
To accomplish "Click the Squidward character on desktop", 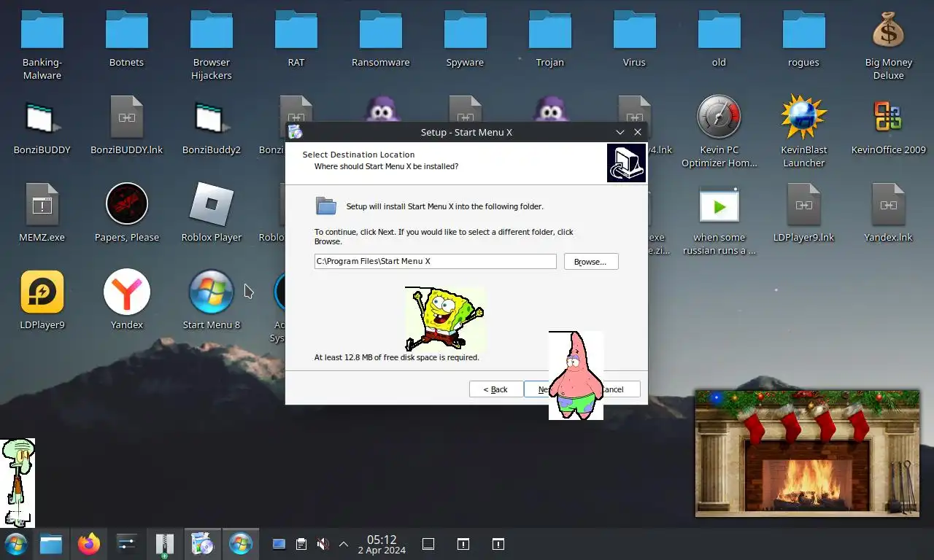I will tap(18, 483).
